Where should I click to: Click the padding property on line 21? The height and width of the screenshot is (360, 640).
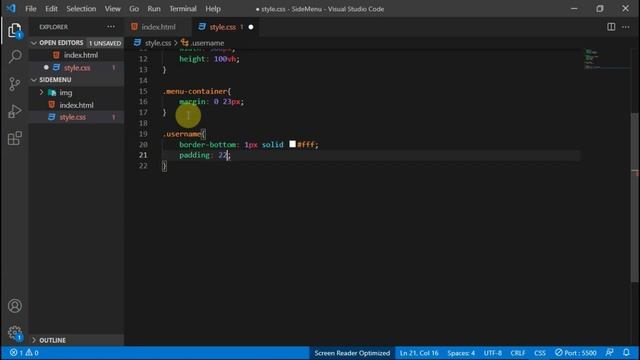pyautogui.click(x=194, y=155)
